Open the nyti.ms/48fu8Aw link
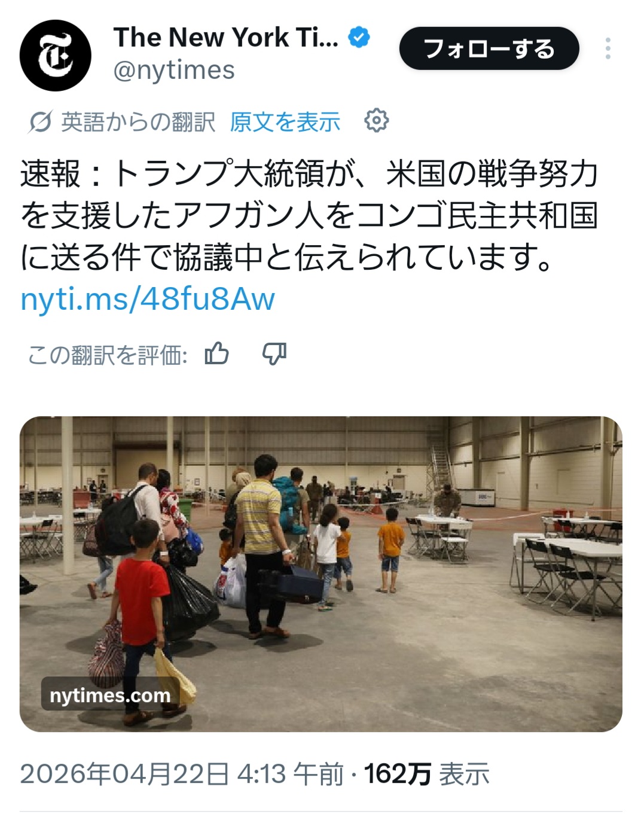 pyautogui.click(x=148, y=298)
